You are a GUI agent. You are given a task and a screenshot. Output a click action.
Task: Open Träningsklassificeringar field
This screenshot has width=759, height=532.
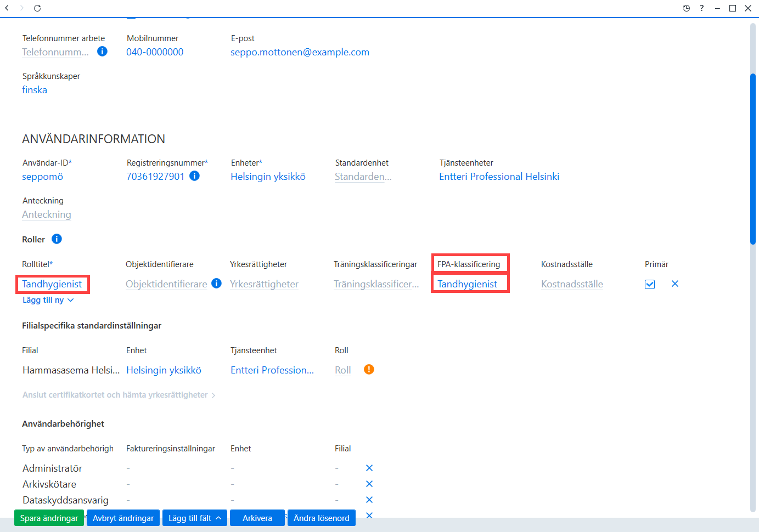click(x=376, y=284)
